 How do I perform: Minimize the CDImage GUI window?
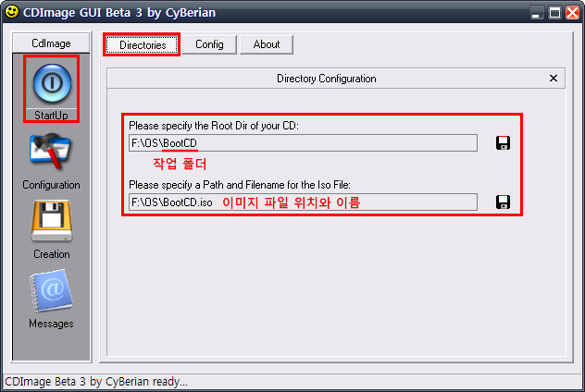click(537, 13)
